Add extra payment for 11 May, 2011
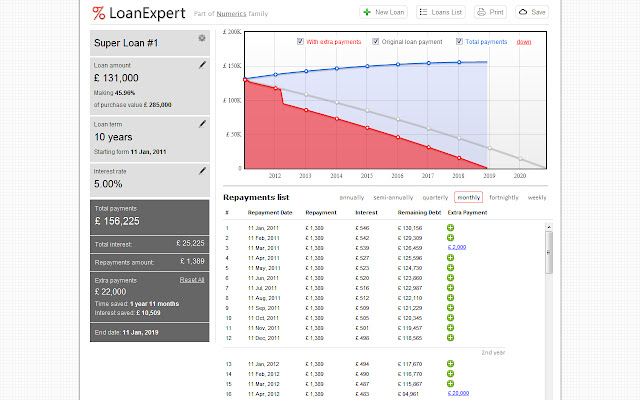This screenshot has height=400, width=640. tap(450, 268)
